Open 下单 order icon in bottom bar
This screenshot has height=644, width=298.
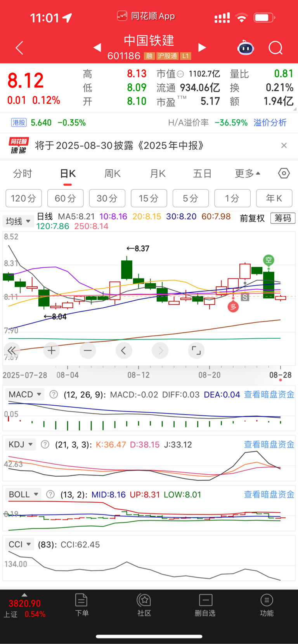(x=81, y=605)
